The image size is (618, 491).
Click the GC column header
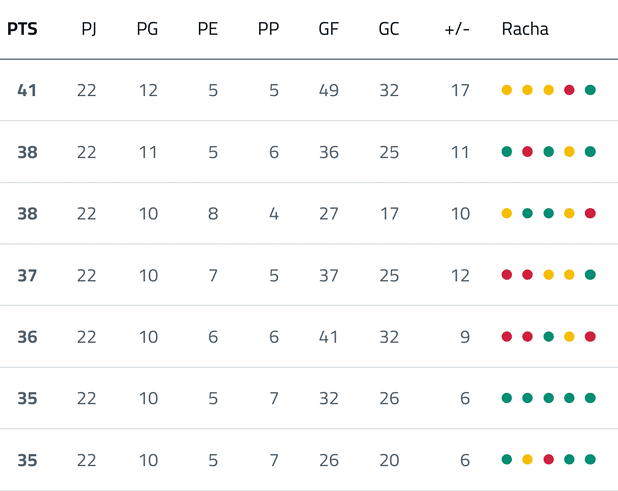point(388,29)
